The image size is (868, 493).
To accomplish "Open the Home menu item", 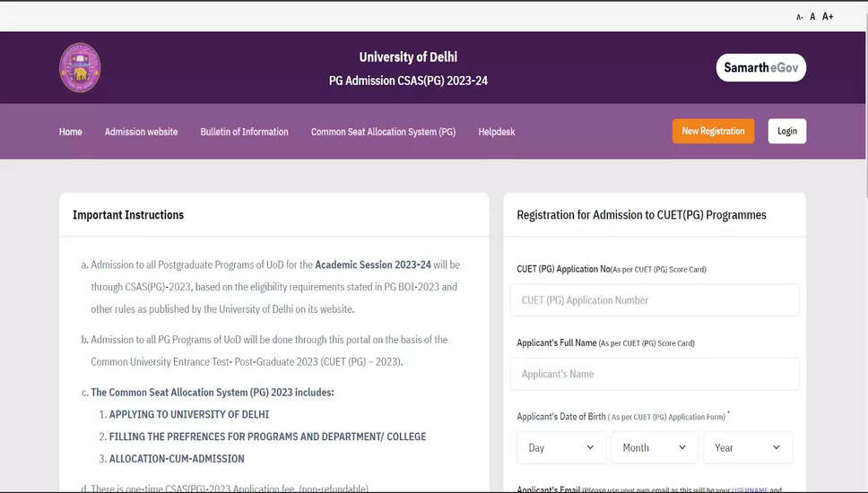I will [x=70, y=132].
